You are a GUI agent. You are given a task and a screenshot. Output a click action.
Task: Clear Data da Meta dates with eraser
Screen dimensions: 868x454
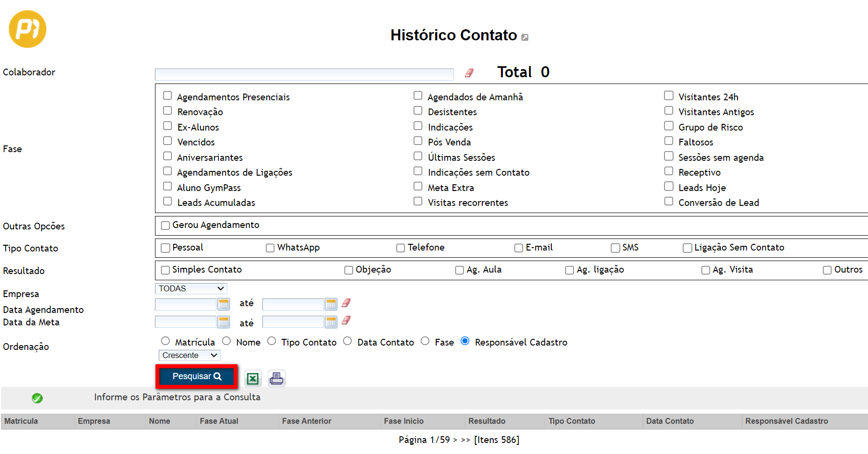click(x=346, y=321)
